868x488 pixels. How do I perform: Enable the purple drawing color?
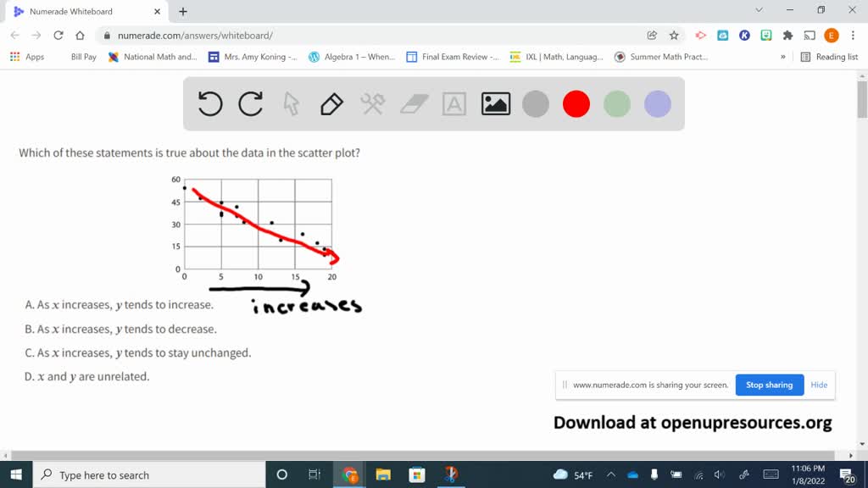pyautogui.click(x=657, y=103)
